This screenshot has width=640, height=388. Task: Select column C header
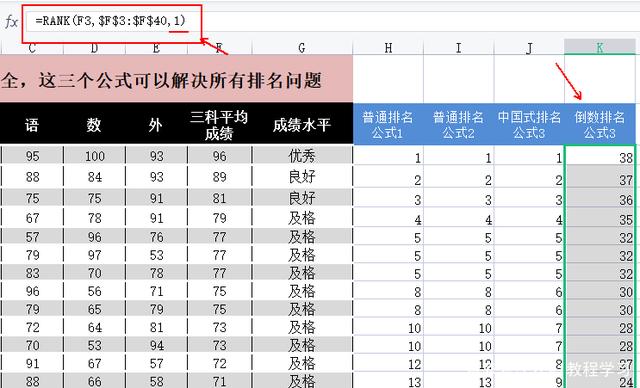tap(32, 48)
